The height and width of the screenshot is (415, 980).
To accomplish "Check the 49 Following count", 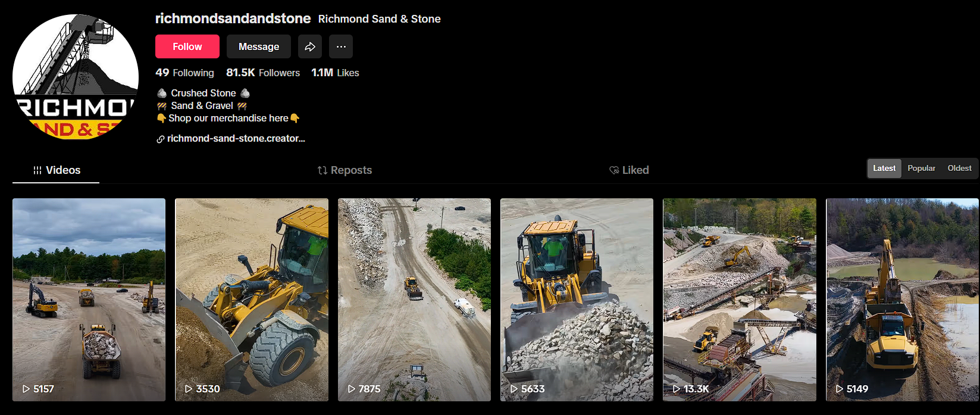I will 185,73.
